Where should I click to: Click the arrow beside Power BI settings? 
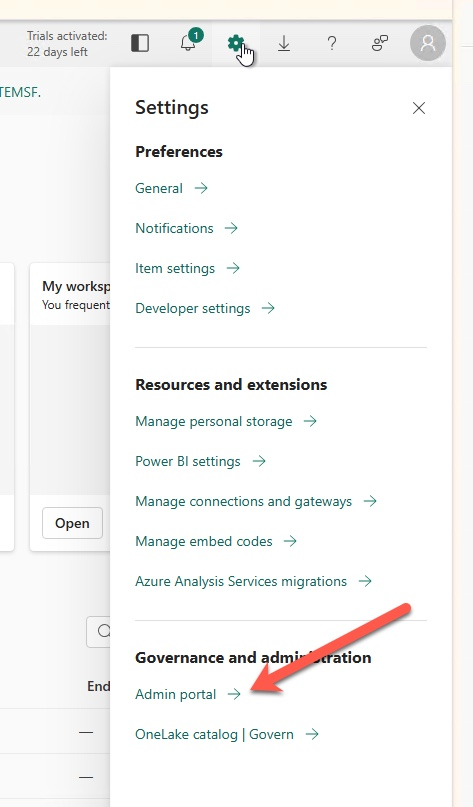[259, 461]
